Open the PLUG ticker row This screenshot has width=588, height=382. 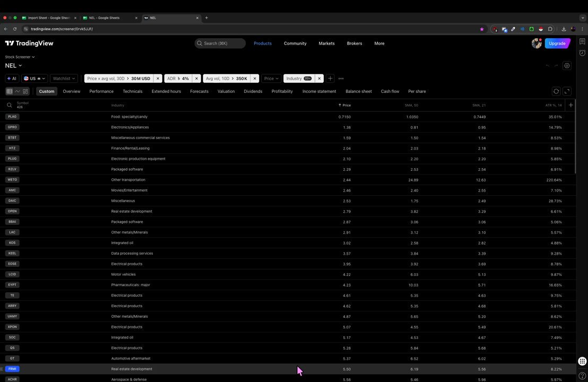click(x=288, y=159)
